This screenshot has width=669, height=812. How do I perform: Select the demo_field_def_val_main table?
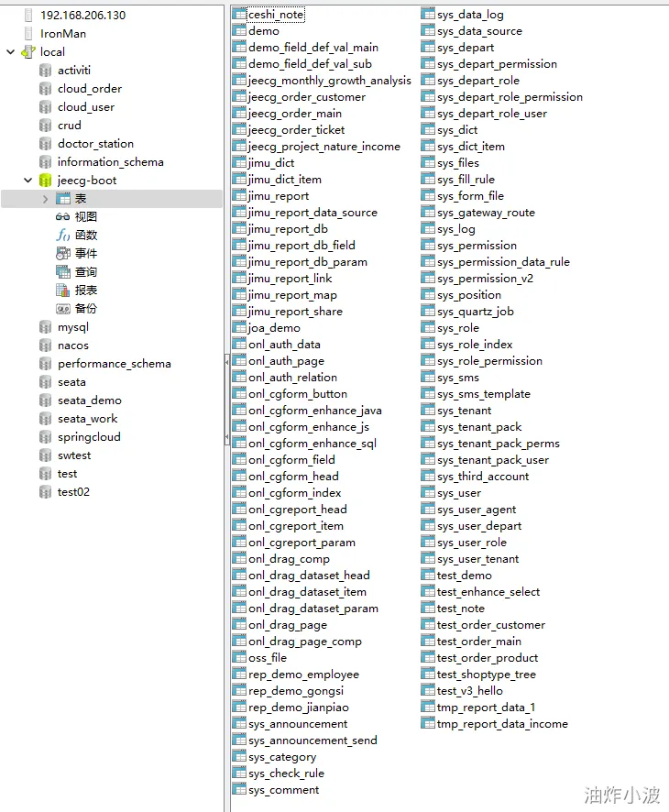pyautogui.click(x=313, y=48)
